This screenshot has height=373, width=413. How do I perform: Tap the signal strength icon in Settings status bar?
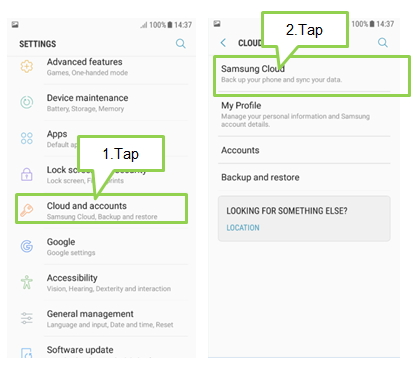click(144, 25)
